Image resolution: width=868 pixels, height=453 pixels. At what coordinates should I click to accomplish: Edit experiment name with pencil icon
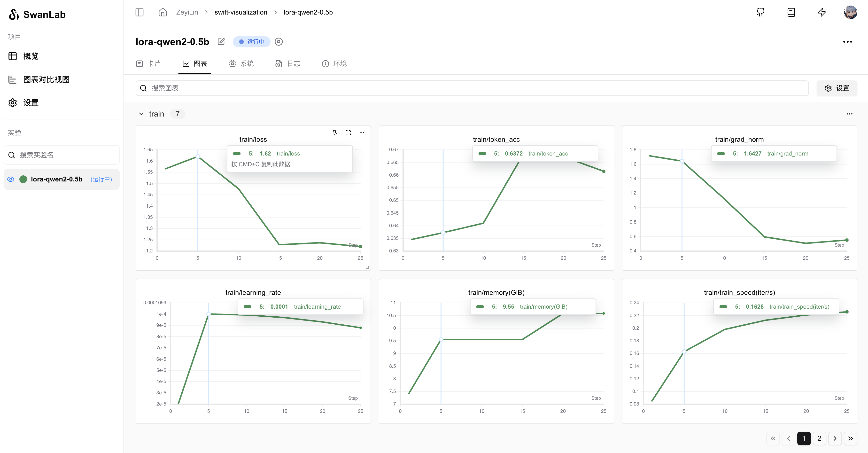(221, 42)
